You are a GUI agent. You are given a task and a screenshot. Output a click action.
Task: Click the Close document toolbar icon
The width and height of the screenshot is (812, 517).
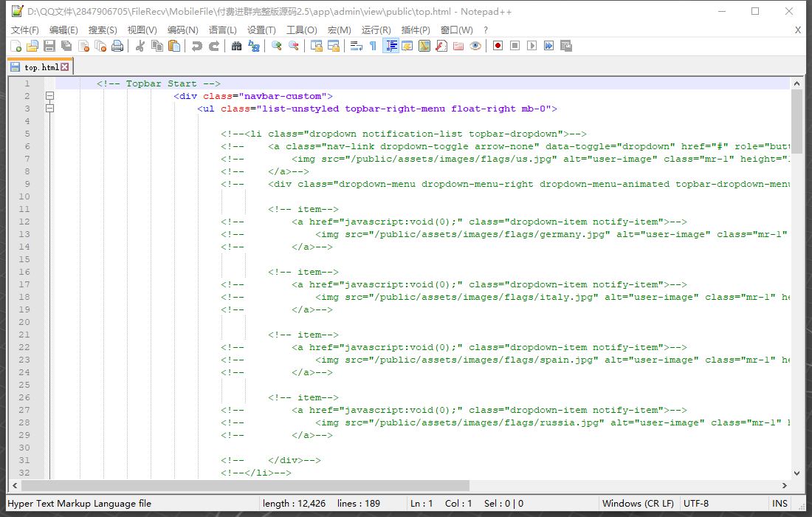(x=83, y=46)
